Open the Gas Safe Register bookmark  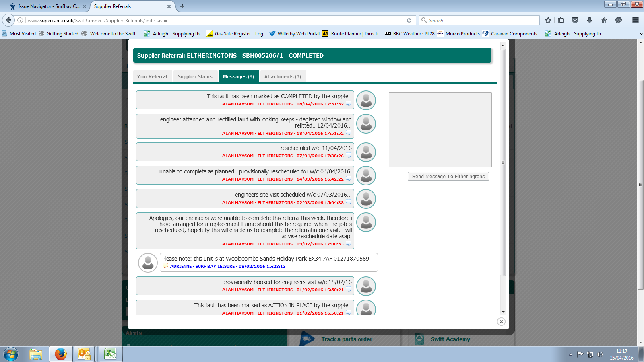(x=237, y=34)
